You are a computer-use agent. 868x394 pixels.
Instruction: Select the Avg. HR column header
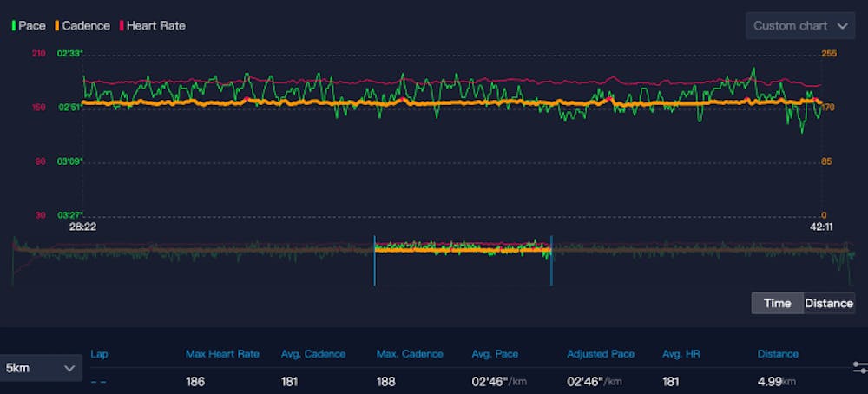pos(681,354)
